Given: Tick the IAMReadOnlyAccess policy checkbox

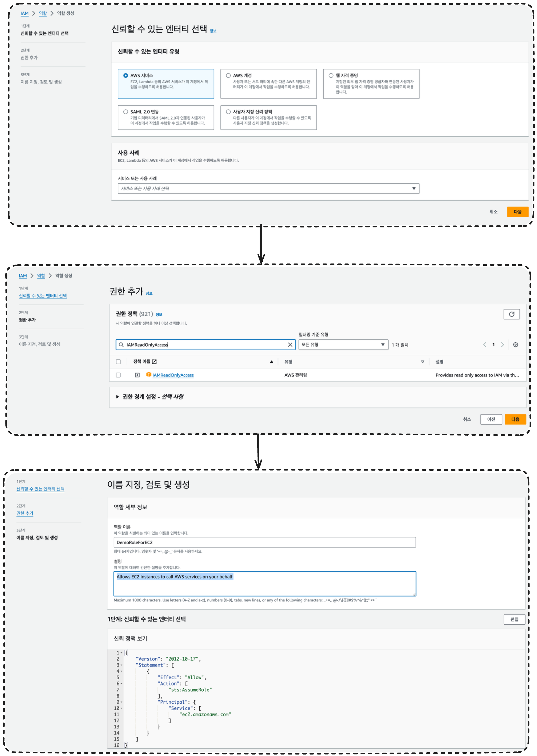Looking at the screenshot, I should (118, 375).
